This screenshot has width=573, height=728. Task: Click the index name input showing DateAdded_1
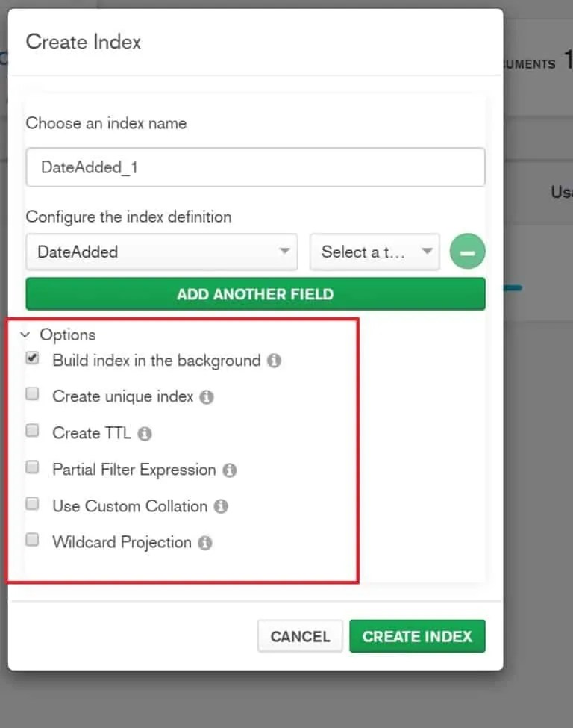click(x=255, y=167)
